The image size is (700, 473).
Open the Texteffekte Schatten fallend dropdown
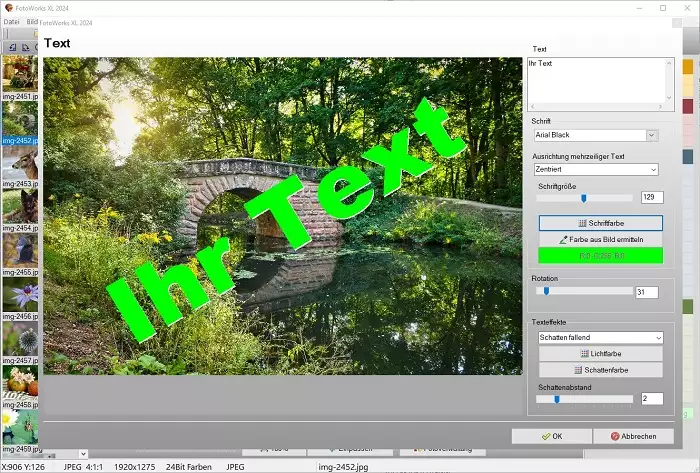tap(656, 338)
